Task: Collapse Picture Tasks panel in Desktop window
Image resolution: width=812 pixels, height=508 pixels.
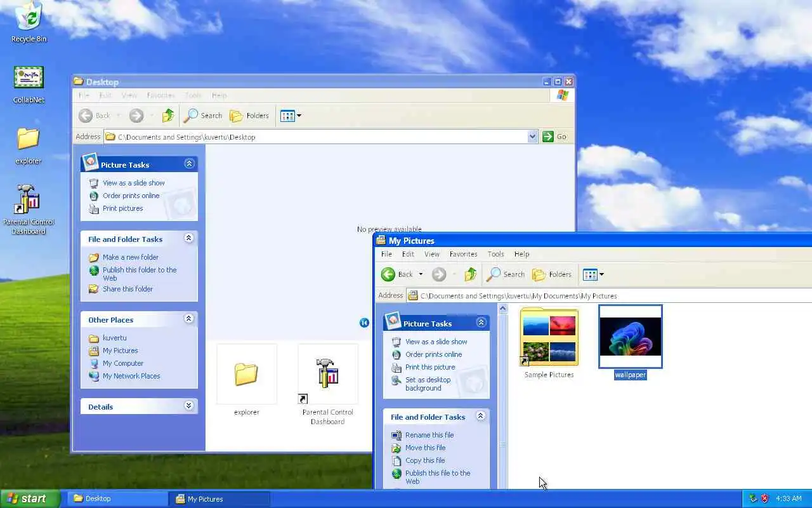Action: pyautogui.click(x=189, y=164)
